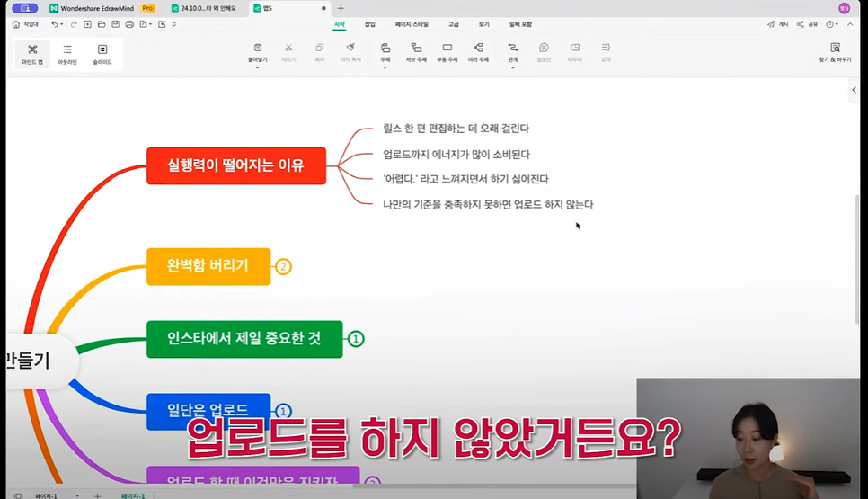Viewport: 868px width, 499px height.
Task: Expand 일단은 업로드 subtopics badge
Action: (283, 412)
